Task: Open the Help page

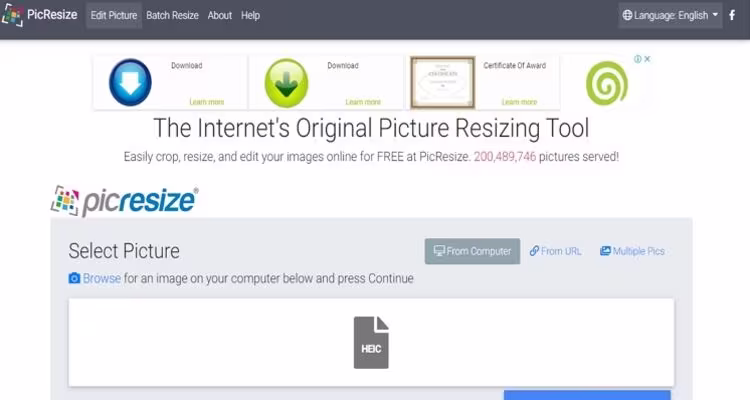Action: point(250,15)
